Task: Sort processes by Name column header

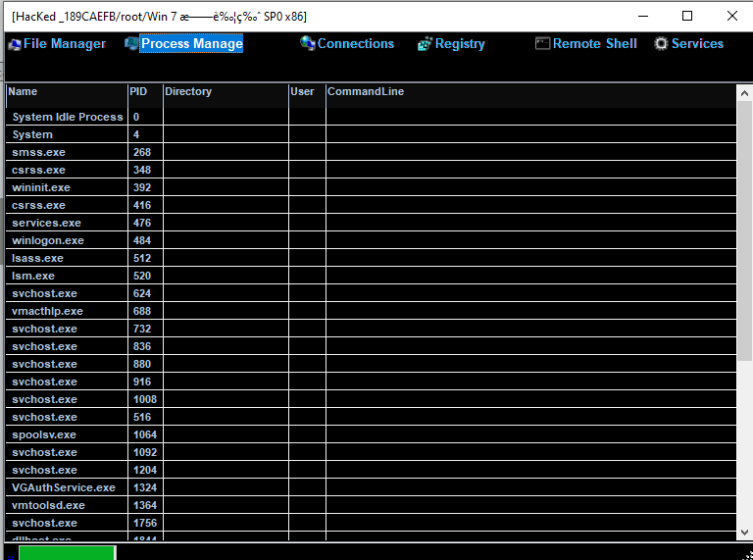Action: point(66,92)
